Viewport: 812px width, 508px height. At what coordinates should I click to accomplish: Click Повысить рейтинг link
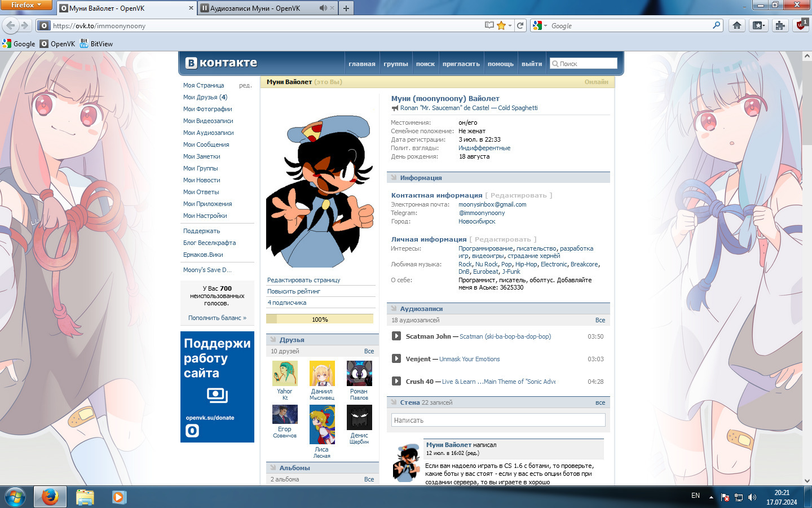tap(294, 291)
